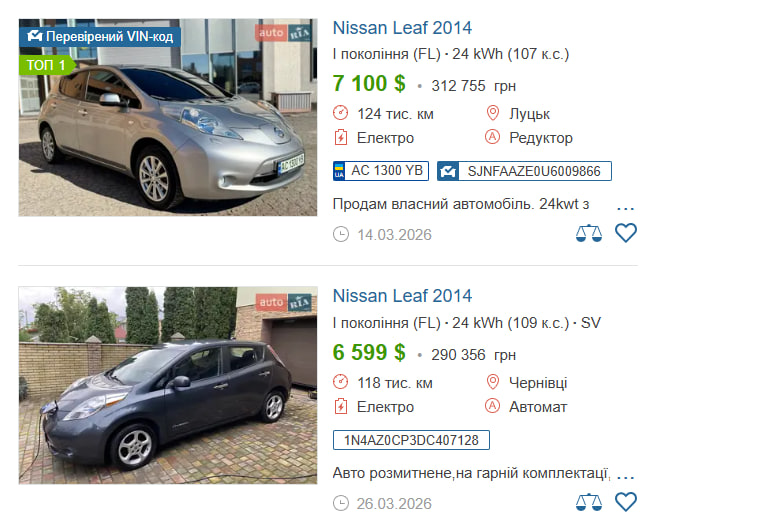Click the Chernivtsi location pin icon
The image size is (780, 532).
point(492,382)
